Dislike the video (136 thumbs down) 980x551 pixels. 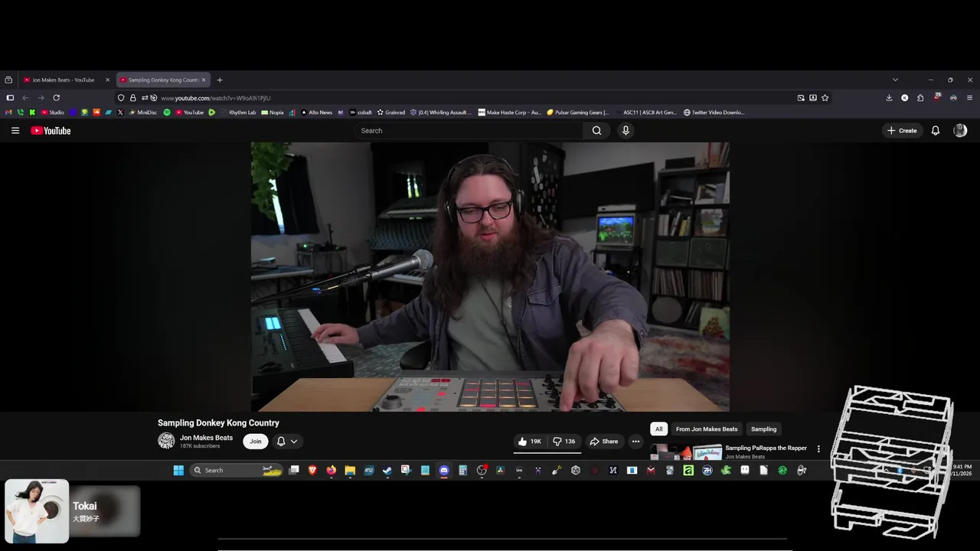[565, 442]
